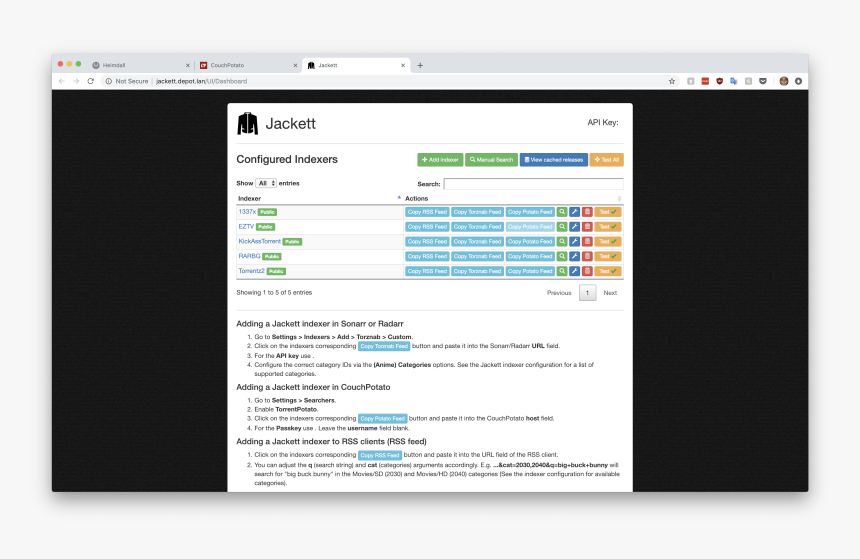
Task: Click the API Key label
Action: (603, 122)
